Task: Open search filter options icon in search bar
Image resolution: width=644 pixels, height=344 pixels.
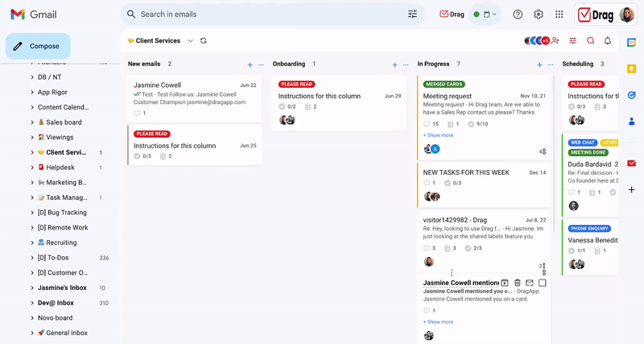Action: pyautogui.click(x=412, y=14)
